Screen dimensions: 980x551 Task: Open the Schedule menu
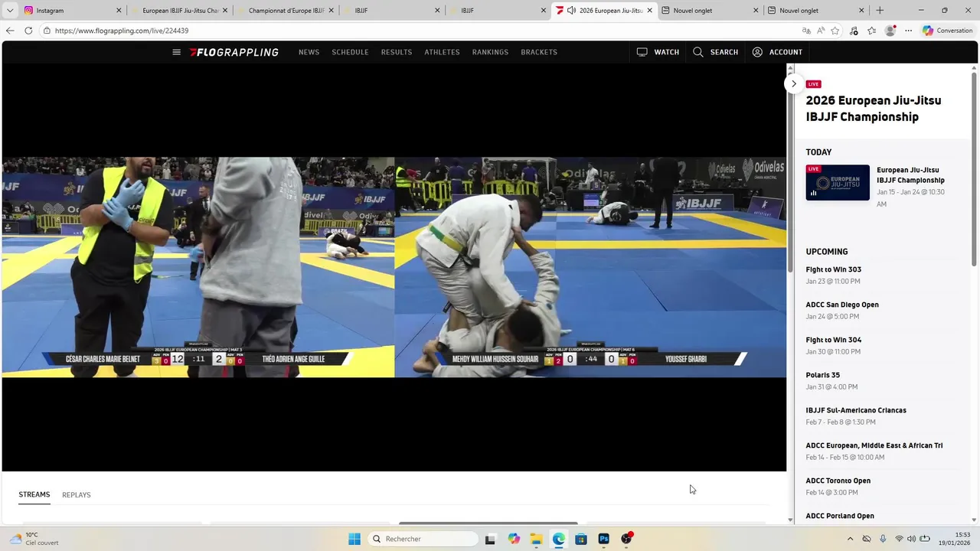coord(350,52)
